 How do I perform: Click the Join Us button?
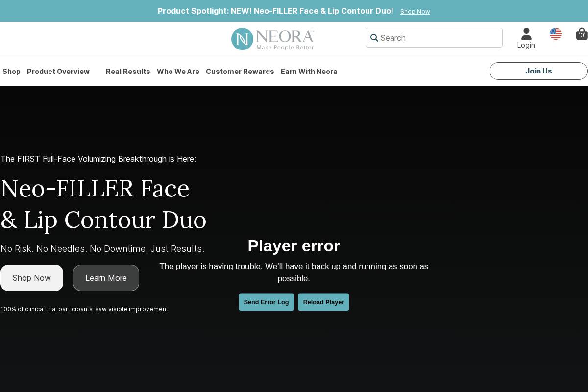coord(539,71)
